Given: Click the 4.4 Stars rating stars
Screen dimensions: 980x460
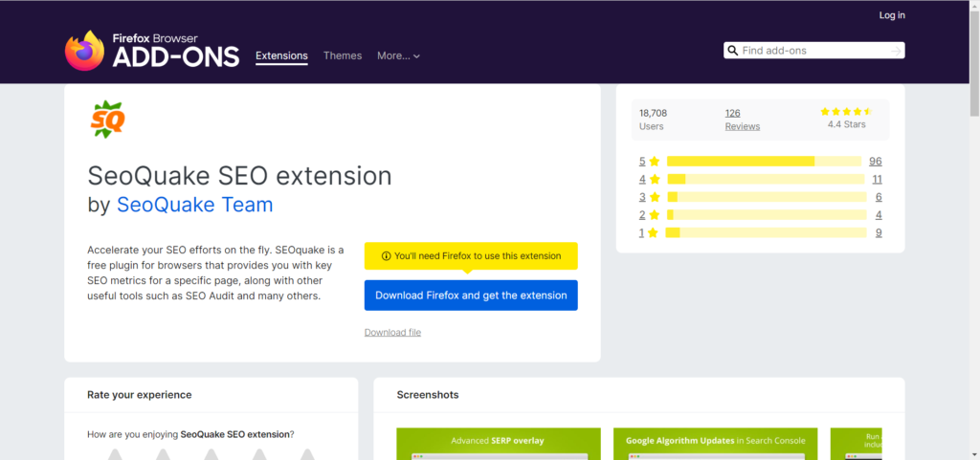Looking at the screenshot, I should click(846, 112).
